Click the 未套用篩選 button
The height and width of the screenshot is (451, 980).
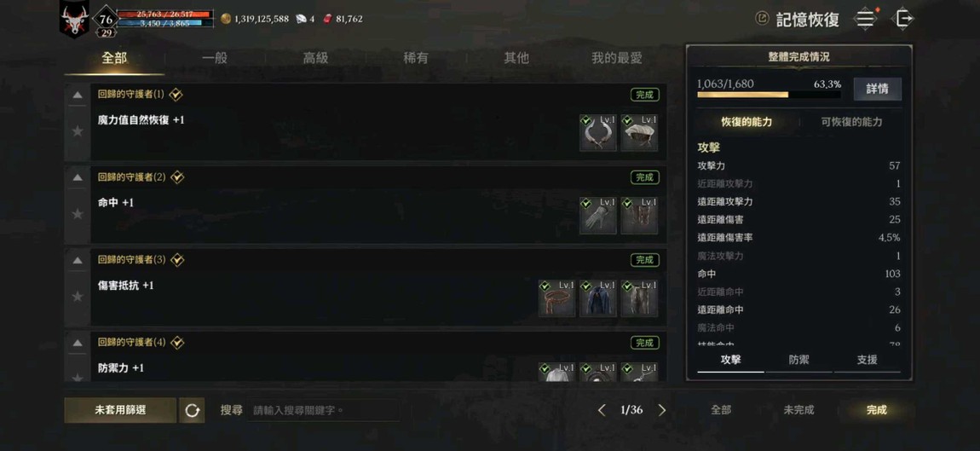pyautogui.click(x=120, y=410)
